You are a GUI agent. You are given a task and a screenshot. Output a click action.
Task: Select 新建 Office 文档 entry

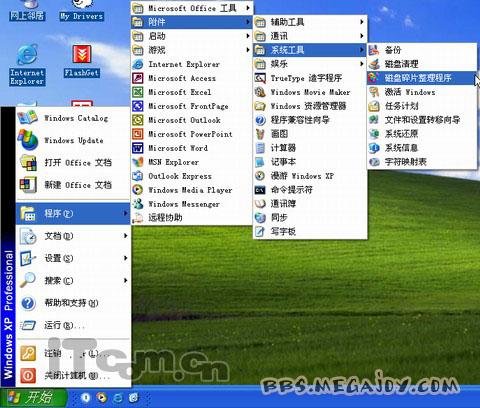pos(73,185)
